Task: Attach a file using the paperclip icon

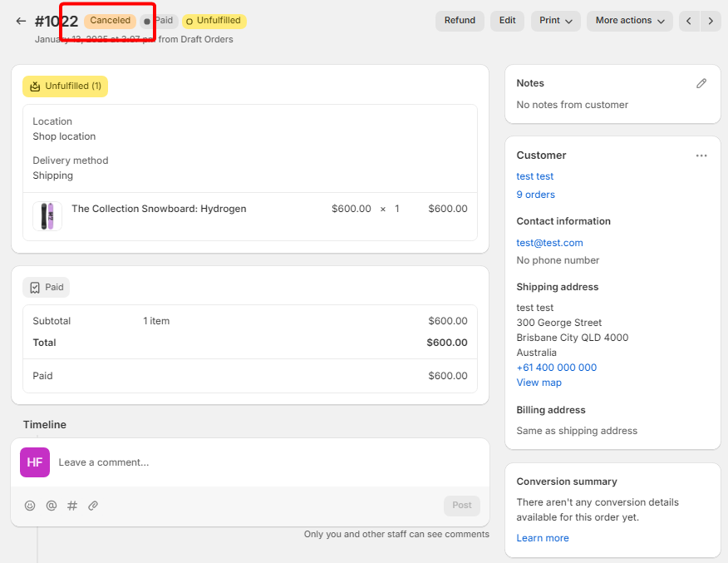Action: coord(93,505)
